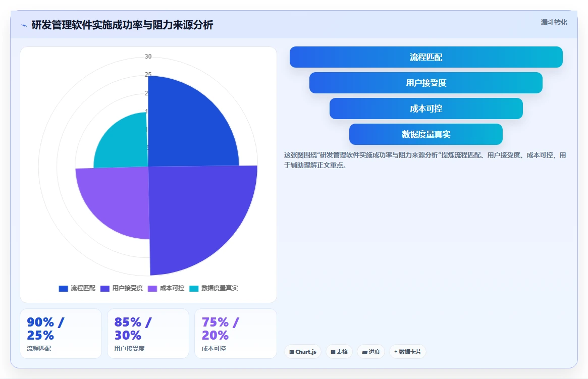588x379 pixels.
Task: Toggle 数据度量真实 legend item in the chart
Action: (x=214, y=288)
